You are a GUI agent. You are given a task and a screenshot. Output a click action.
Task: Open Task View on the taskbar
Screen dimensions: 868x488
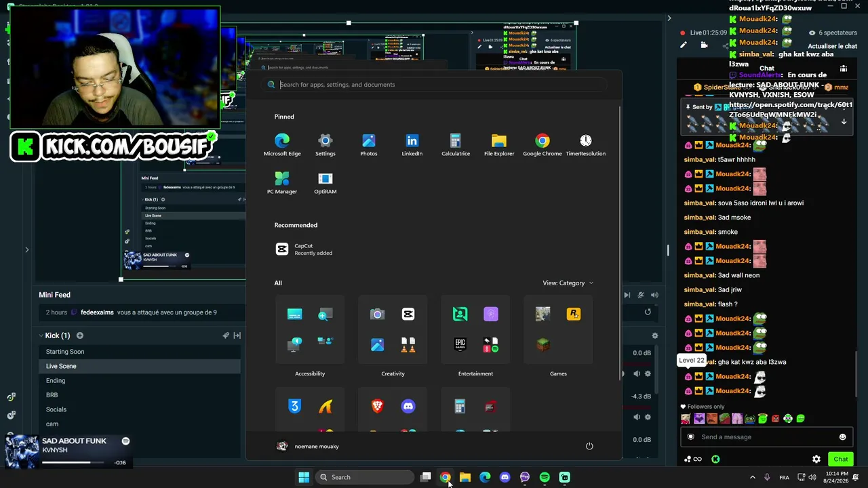[x=425, y=477]
